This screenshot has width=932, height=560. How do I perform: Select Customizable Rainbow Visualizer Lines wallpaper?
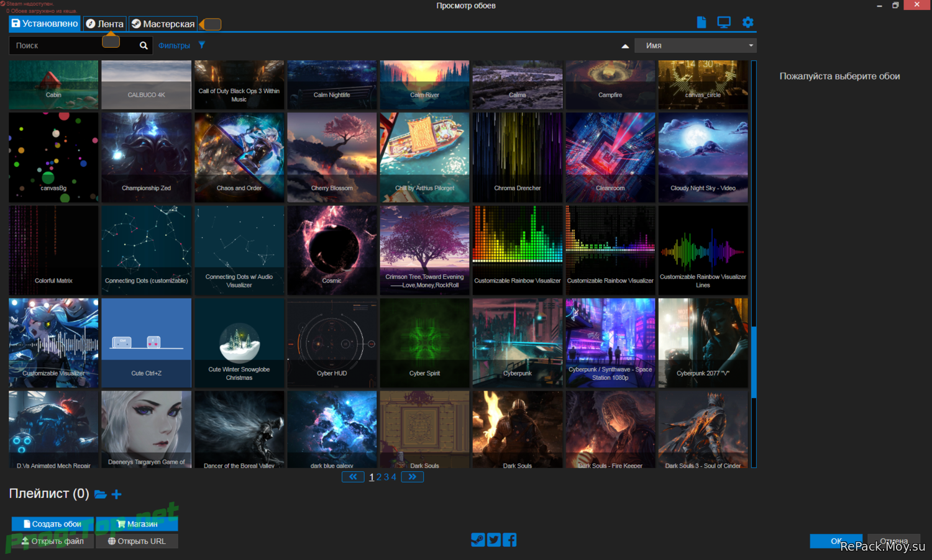pyautogui.click(x=703, y=250)
